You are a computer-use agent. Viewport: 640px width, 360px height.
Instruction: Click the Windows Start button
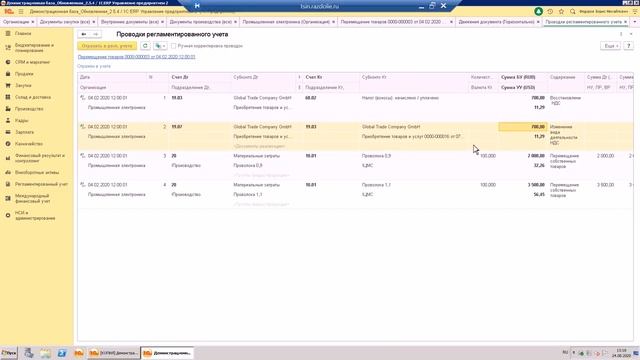coord(9,353)
